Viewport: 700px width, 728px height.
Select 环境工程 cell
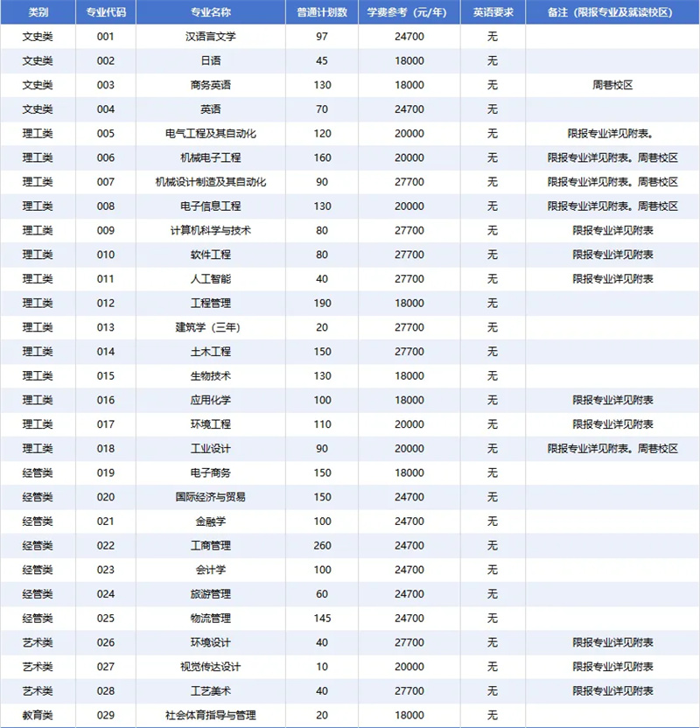(x=211, y=424)
